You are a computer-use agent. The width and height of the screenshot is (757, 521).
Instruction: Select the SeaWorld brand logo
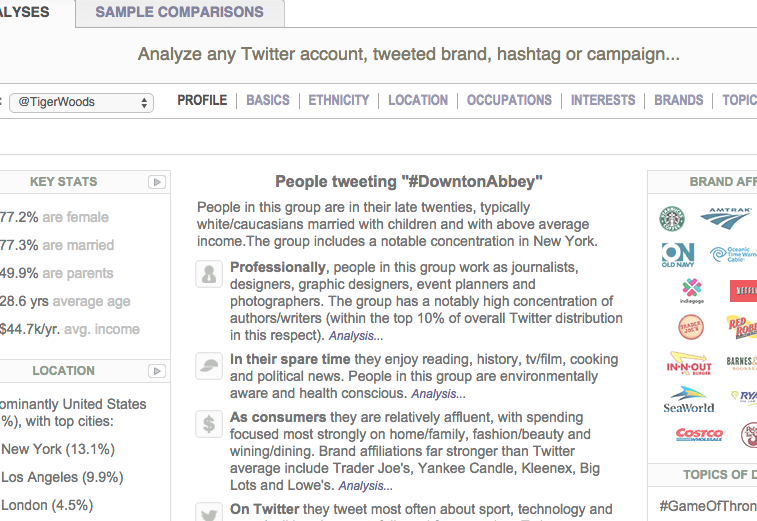point(688,400)
